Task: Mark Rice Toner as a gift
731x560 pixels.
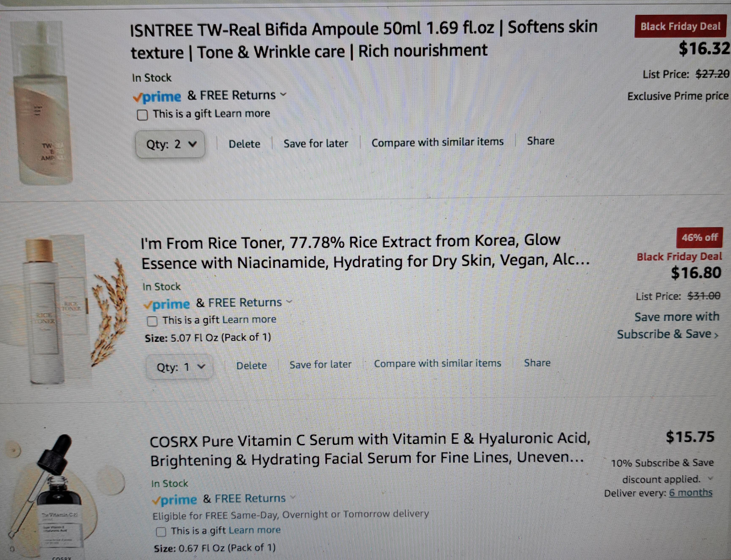Action: (152, 321)
